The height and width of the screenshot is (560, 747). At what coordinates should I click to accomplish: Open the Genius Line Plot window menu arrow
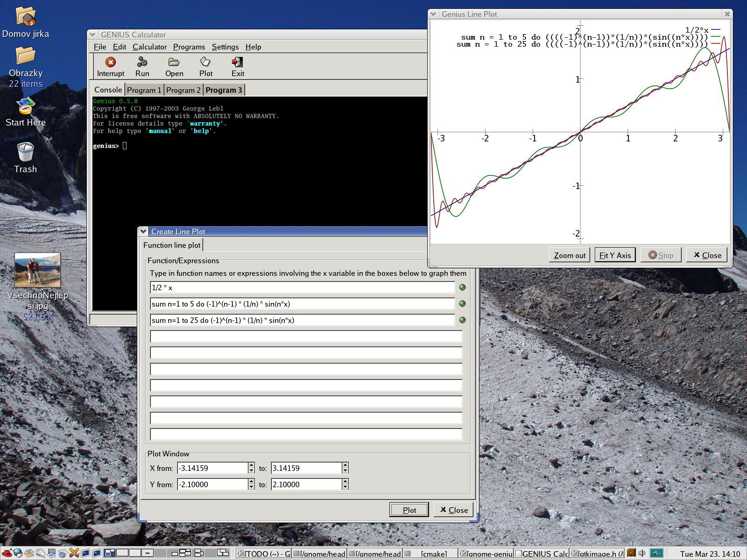[x=433, y=14]
